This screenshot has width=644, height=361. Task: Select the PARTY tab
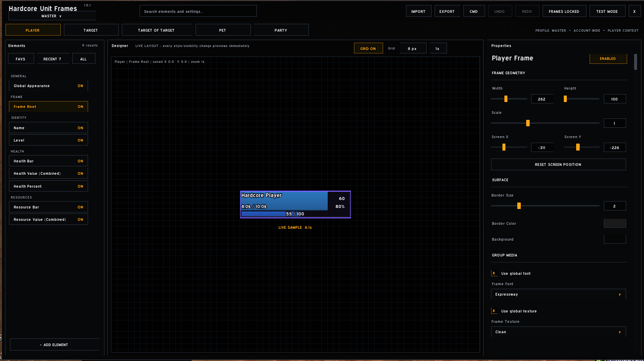[281, 30]
